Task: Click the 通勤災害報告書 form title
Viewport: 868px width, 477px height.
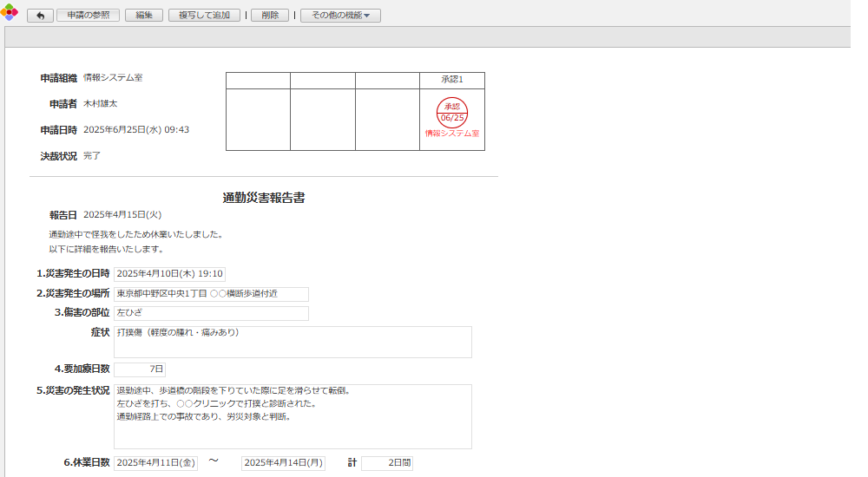Action: pos(263,198)
